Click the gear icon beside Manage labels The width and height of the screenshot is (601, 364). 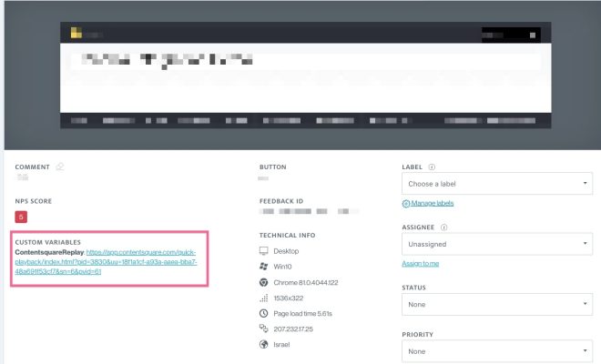click(x=405, y=203)
